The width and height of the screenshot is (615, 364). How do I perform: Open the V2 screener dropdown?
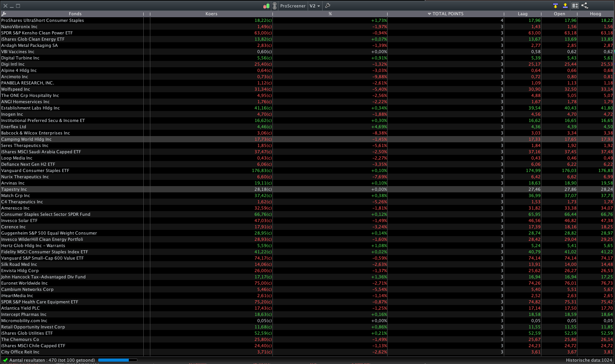click(x=315, y=6)
